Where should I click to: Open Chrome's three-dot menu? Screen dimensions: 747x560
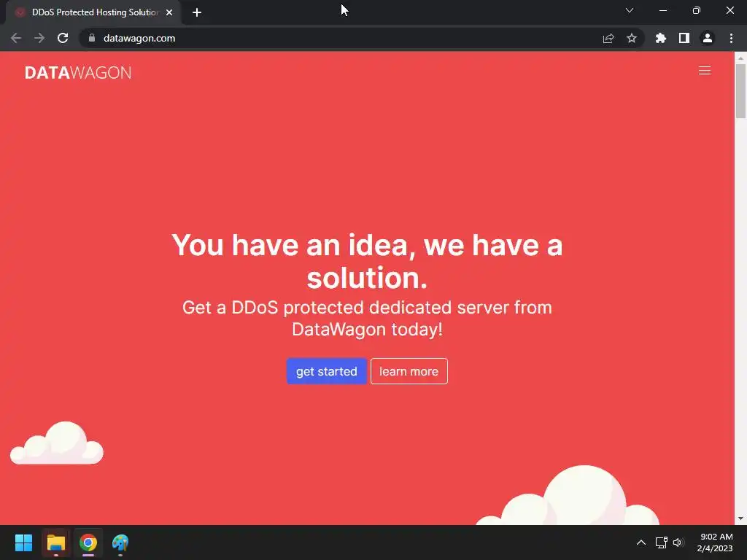(731, 38)
